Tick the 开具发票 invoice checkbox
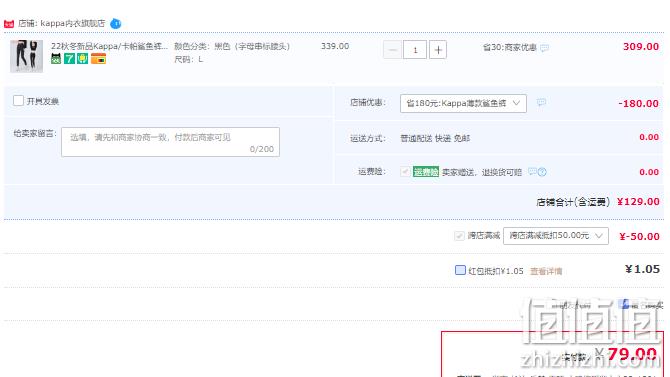Screen dimensions: 670x377 [x=18, y=100]
